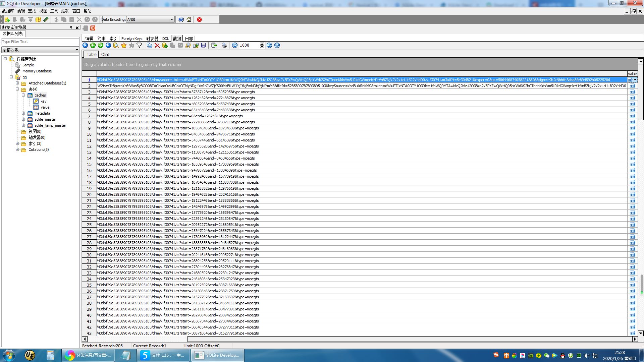Screen dimensions: 644x362
Task: Go to first record arrow icon
Action: tap(85, 45)
